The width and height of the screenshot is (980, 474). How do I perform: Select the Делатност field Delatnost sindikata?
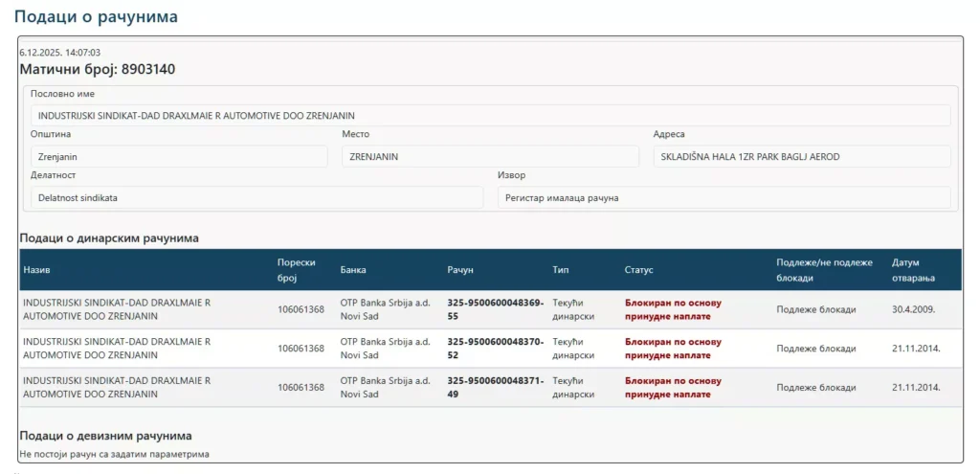point(256,197)
